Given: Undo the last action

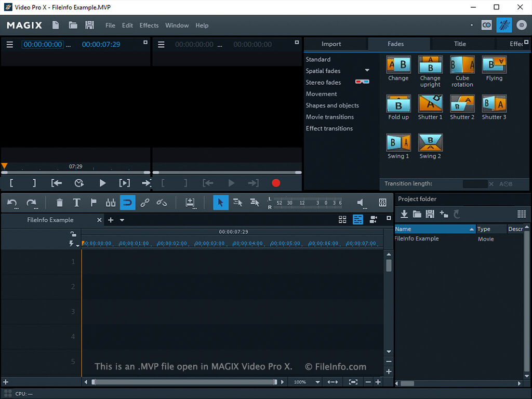Looking at the screenshot, I should coord(12,203).
